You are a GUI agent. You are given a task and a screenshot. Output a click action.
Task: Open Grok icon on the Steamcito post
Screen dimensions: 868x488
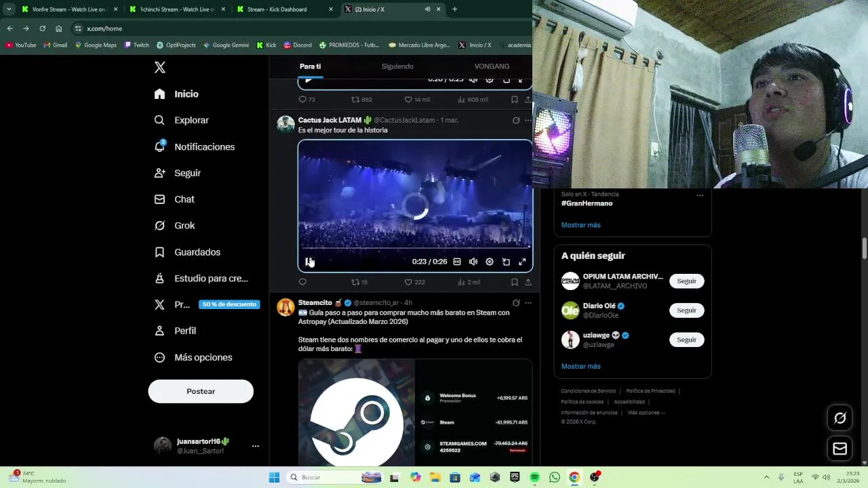point(516,302)
